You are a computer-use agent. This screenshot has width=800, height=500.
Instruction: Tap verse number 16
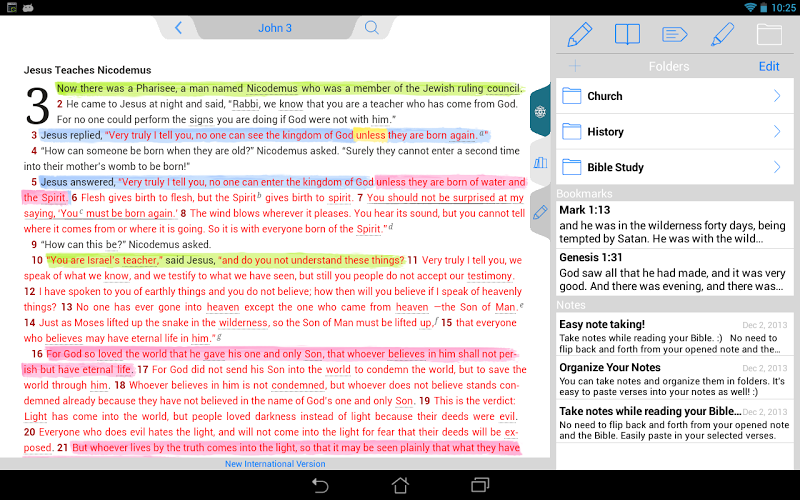[x=37, y=354]
